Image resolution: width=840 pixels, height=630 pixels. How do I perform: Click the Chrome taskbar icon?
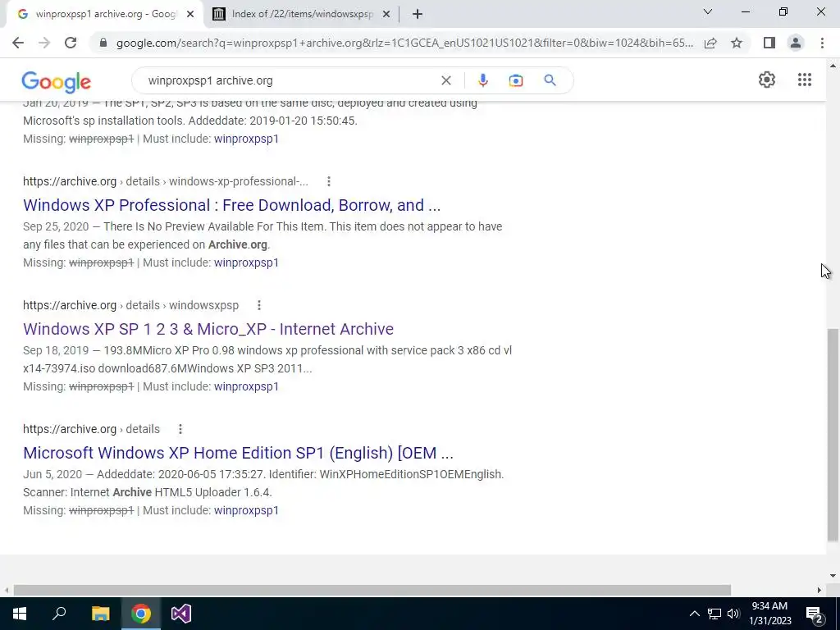[141, 614]
